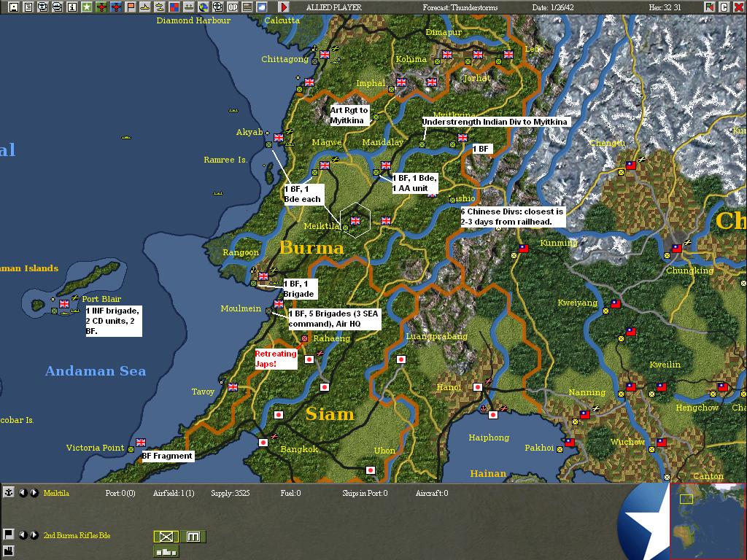Click the Port: 0 (0) value
Image resolution: width=747 pixels, height=560 pixels.
click(120, 493)
